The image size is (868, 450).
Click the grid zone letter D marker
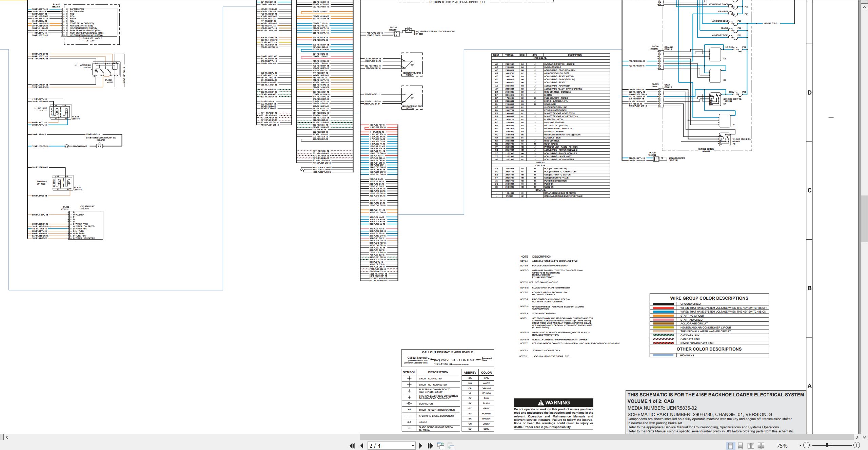[809, 93]
